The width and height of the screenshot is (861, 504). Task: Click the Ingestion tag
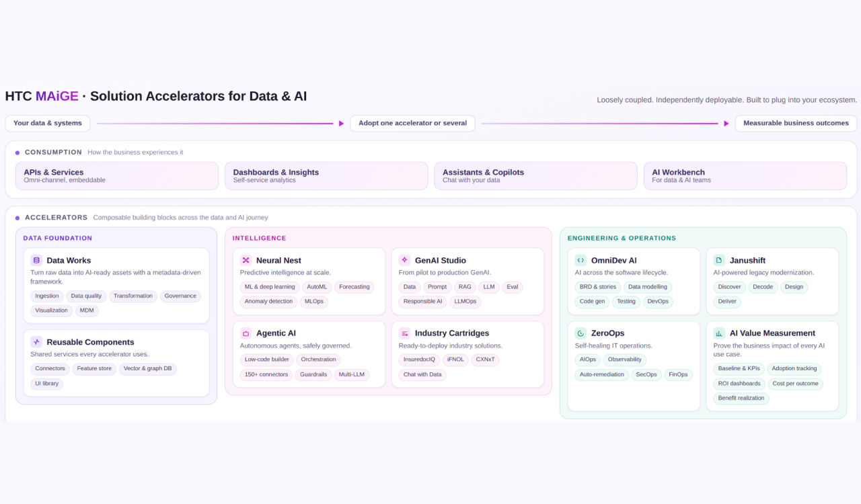click(47, 296)
